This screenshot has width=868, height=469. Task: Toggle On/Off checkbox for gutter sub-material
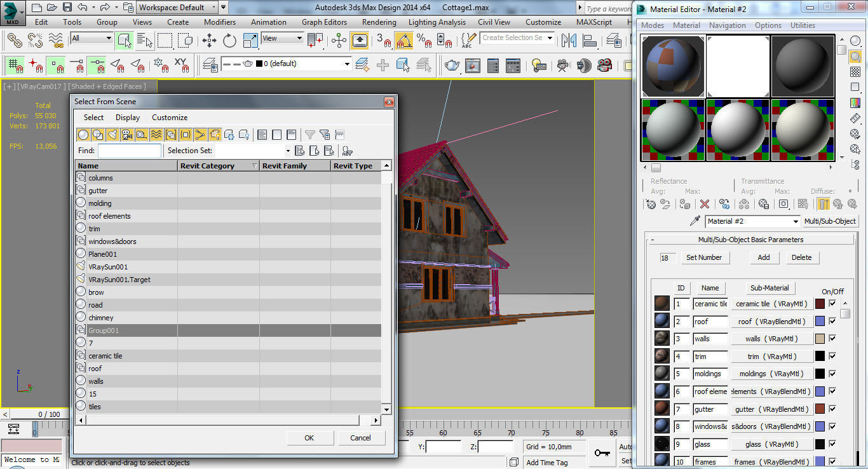[x=832, y=409]
